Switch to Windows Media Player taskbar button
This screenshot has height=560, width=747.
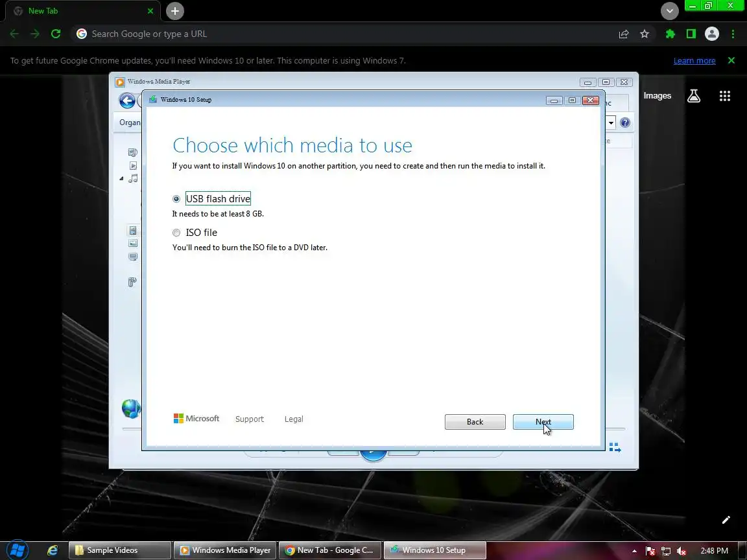pyautogui.click(x=225, y=550)
